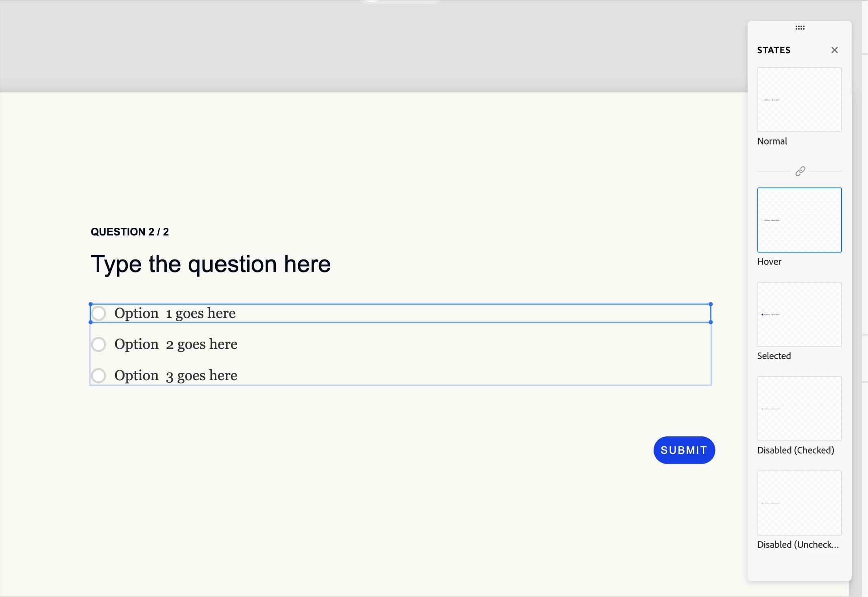Viewport: 868px width, 597px height.
Task: Click the STATES panel title
Action: (x=774, y=50)
